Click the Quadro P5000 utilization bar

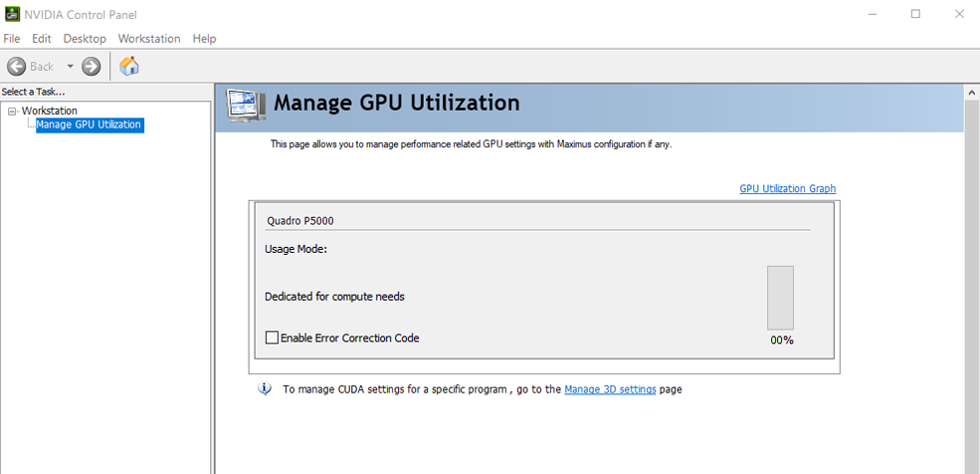(x=780, y=297)
